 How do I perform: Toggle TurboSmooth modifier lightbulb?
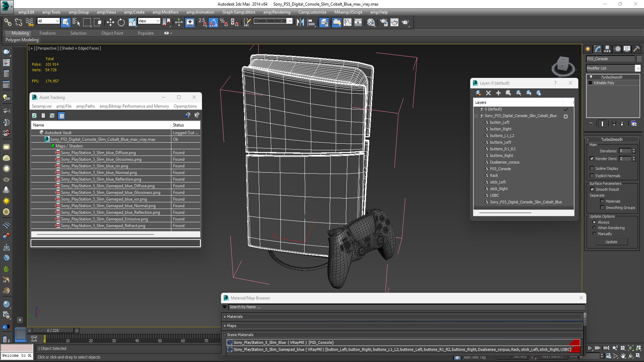pyautogui.click(x=591, y=77)
